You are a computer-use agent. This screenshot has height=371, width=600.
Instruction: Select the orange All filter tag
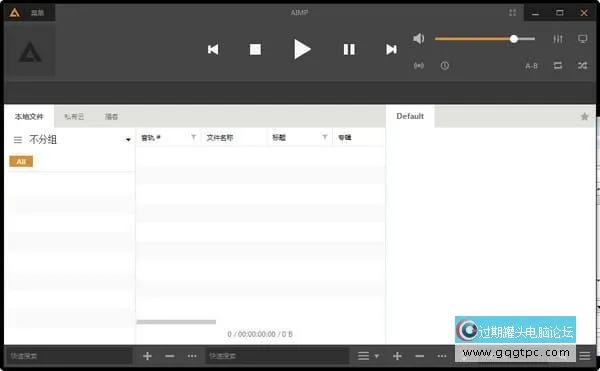click(x=21, y=161)
